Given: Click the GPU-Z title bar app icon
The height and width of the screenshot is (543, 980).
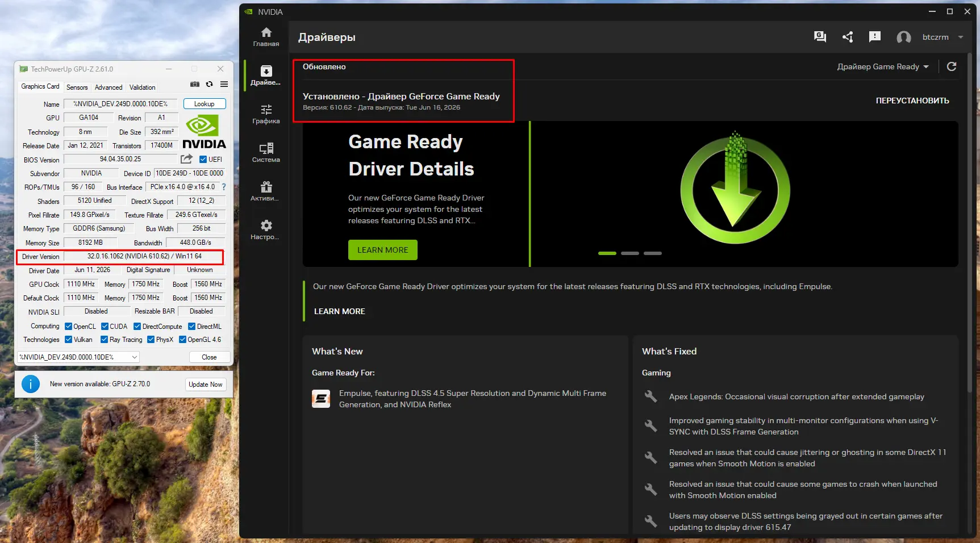Looking at the screenshot, I should (x=23, y=69).
